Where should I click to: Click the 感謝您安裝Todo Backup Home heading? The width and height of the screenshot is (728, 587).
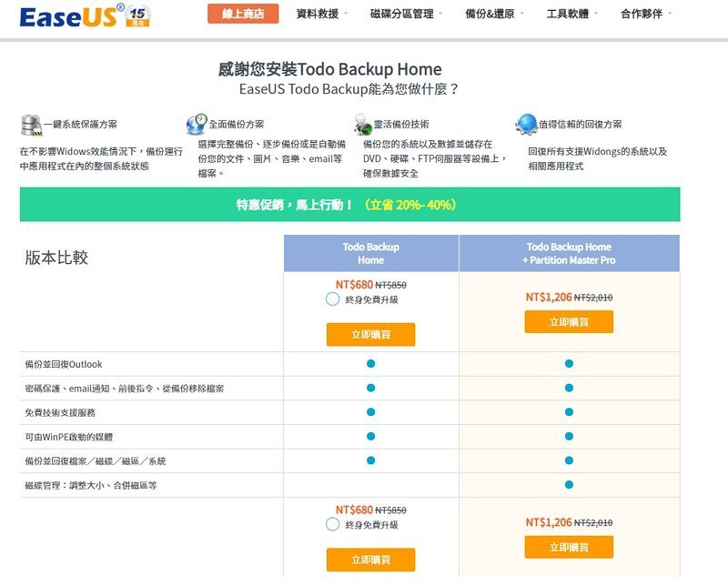329,69
